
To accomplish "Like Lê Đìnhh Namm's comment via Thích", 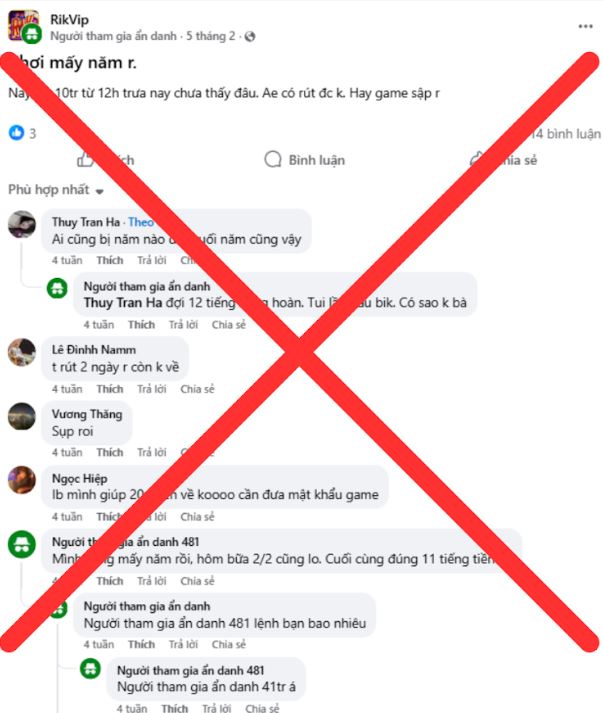I will (x=110, y=389).
